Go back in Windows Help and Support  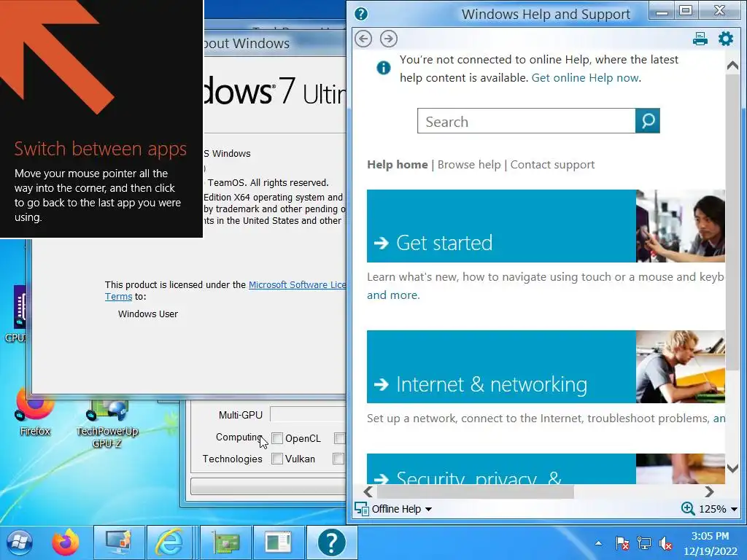pyautogui.click(x=363, y=39)
